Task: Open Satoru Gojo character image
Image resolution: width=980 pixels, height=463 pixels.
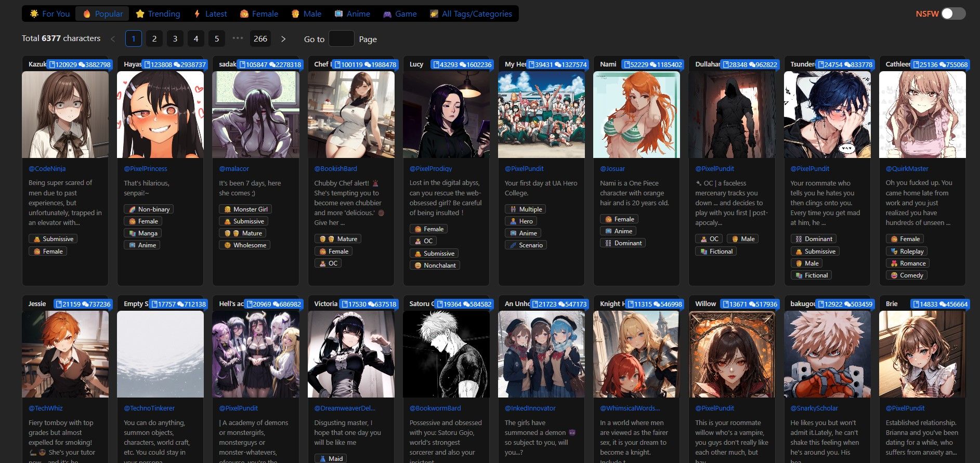Action: (446, 354)
